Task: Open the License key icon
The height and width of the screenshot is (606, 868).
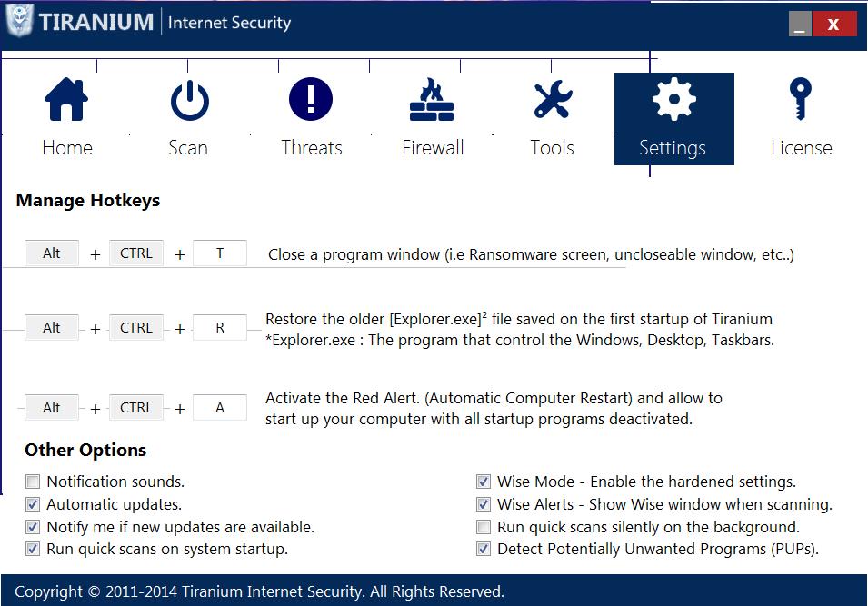Action: (x=801, y=99)
